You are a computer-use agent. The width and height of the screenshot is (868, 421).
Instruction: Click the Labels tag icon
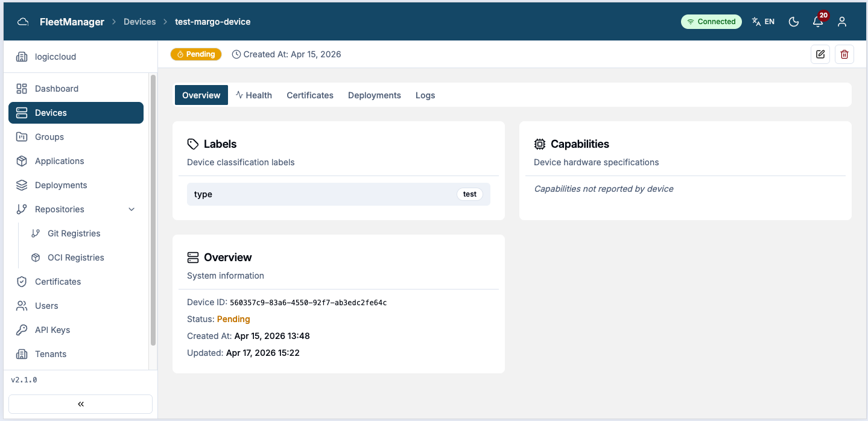[193, 144]
